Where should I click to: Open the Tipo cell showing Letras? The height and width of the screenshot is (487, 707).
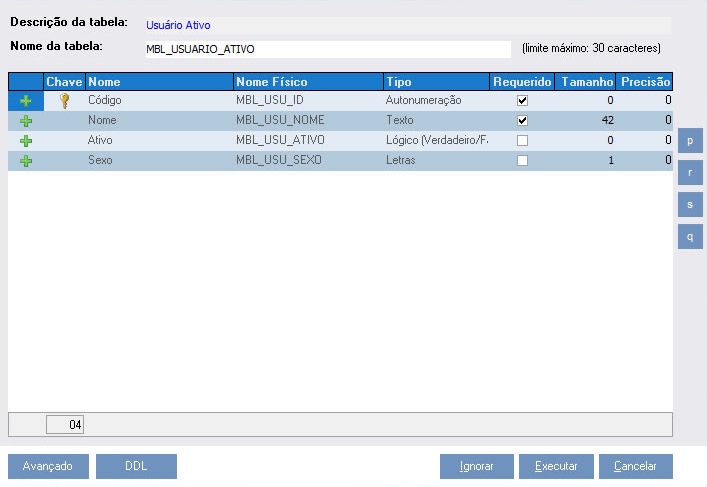(x=435, y=161)
